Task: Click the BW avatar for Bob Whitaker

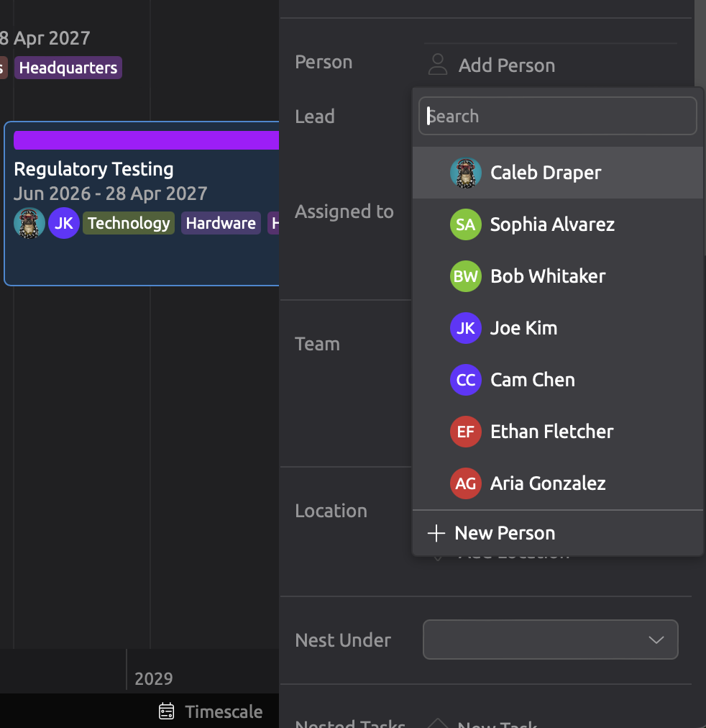Action: point(465,276)
